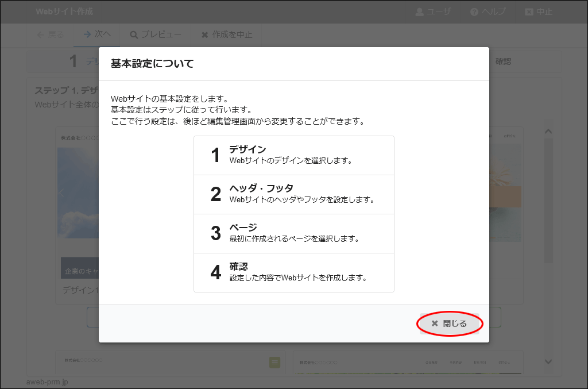
Task: Click the green hamburger menu icon in thumbnail
Action: click(274, 362)
